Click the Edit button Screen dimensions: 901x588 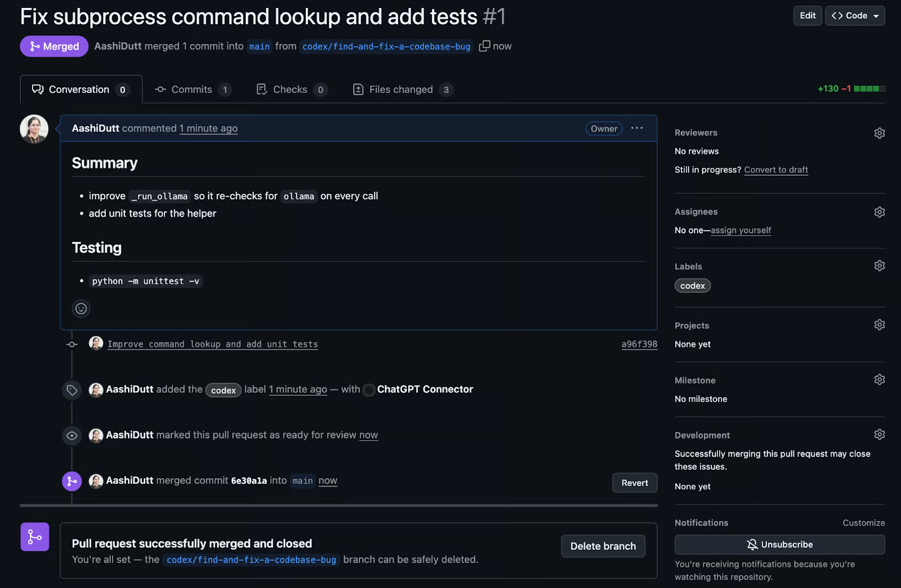807,15
